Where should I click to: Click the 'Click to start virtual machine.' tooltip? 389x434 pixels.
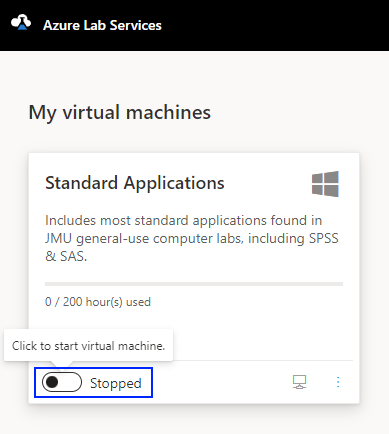88,346
